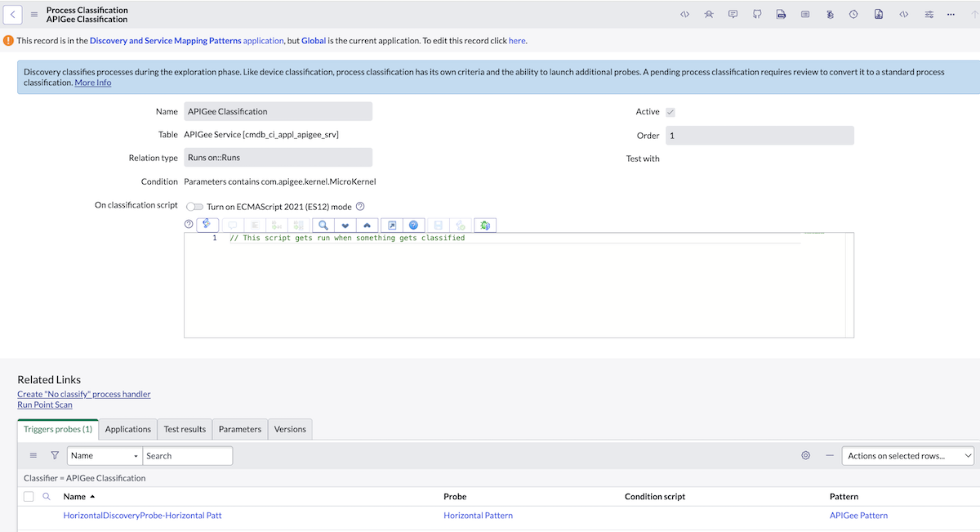Open Actions on selected rows dropdown

[908, 455]
